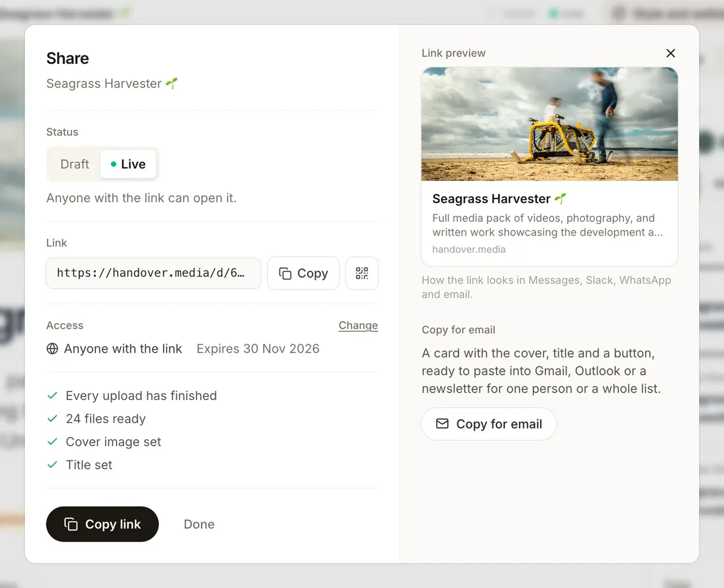The height and width of the screenshot is (588, 724).
Task: Click Done to finish sharing
Action: [x=199, y=524]
